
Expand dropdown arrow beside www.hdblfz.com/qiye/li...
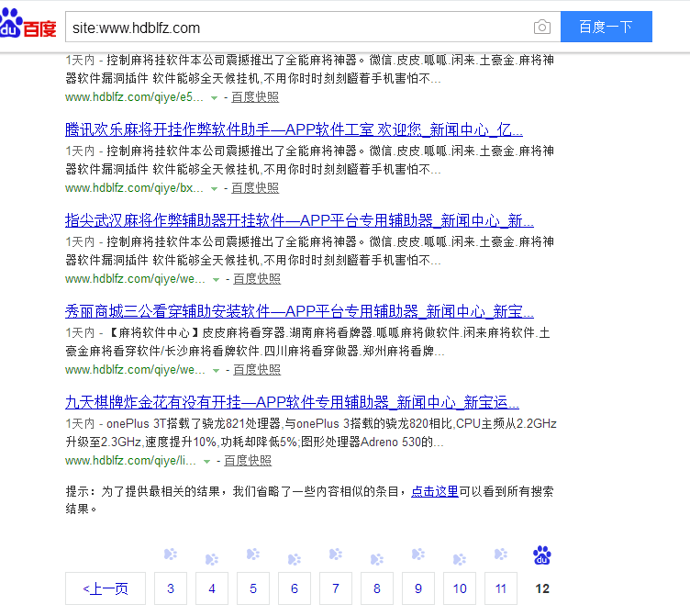(206, 462)
